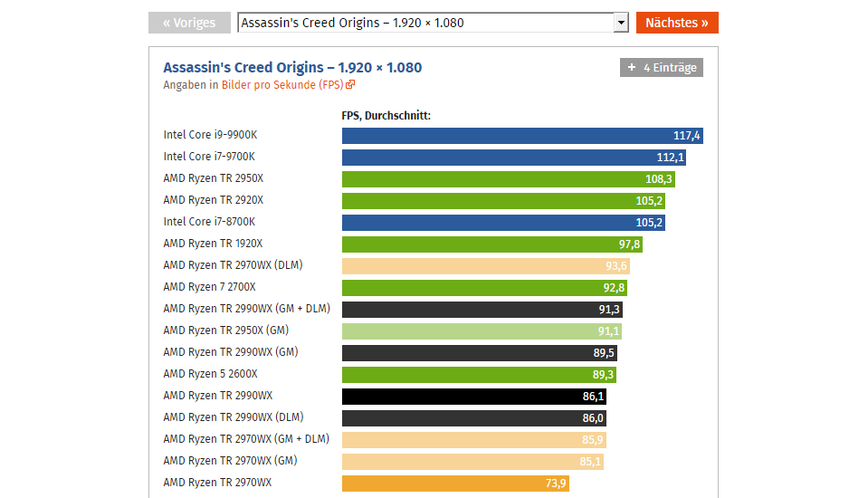Expand the + 4 Einträge entries
Screen dimensions: 868x498
pyautogui.click(x=662, y=68)
